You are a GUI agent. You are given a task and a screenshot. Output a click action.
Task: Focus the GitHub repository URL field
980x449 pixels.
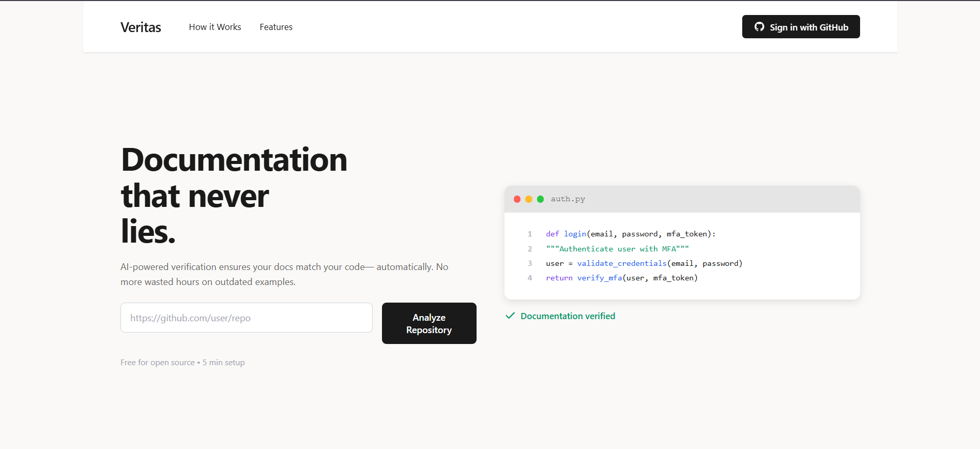[247, 318]
